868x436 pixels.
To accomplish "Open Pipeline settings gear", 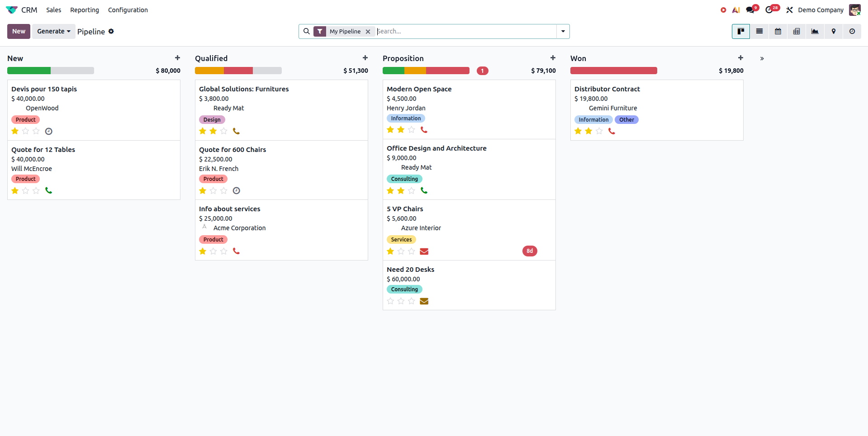I will pyautogui.click(x=111, y=31).
